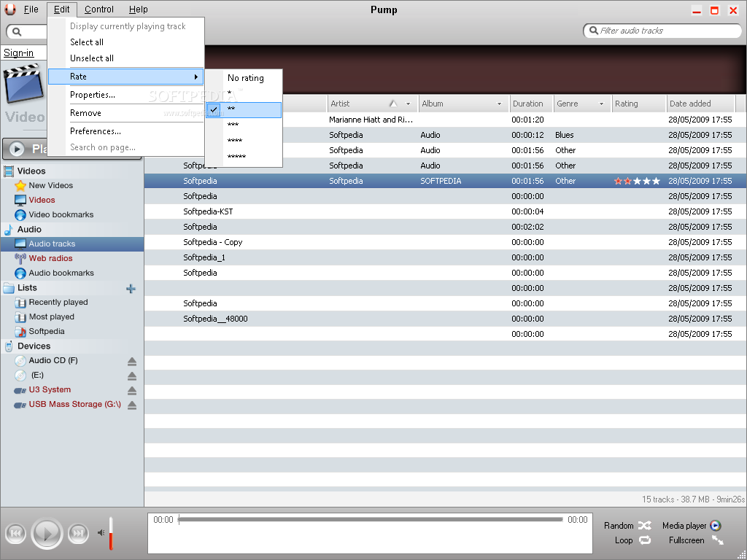Open the Artist column dropdown arrow
This screenshot has width=747, height=560.
(x=408, y=104)
